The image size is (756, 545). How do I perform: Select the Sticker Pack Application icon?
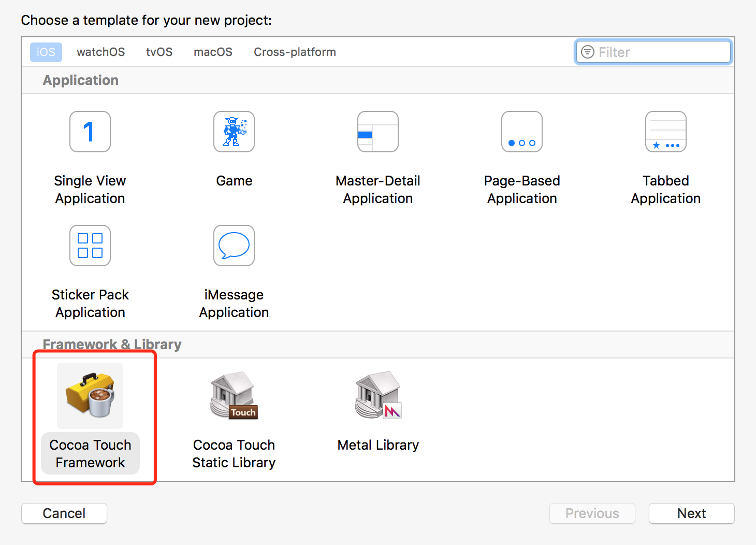tap(90, 246)
